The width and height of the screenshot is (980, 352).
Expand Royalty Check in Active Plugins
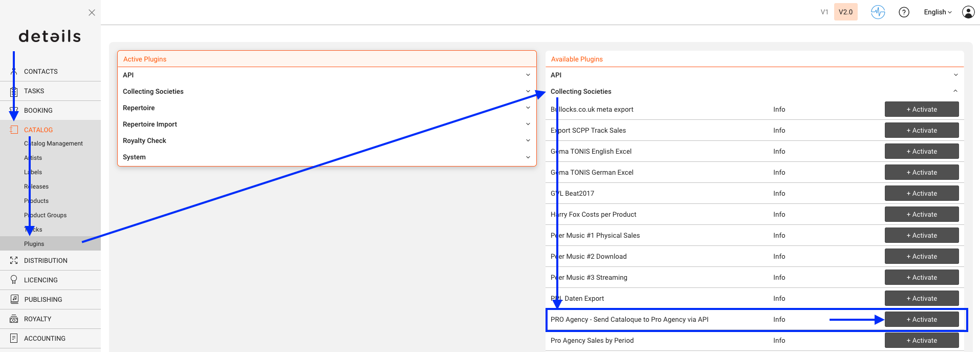326,140
